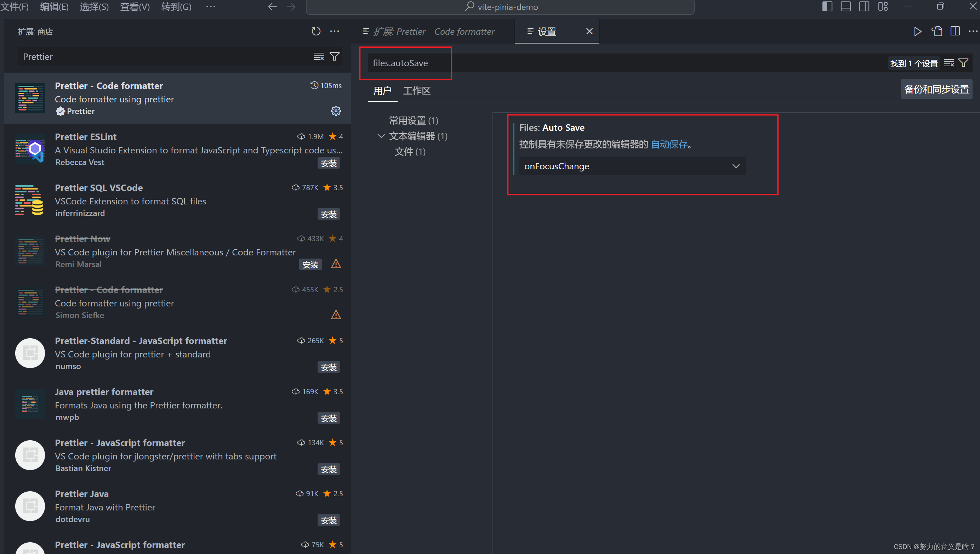Image resolution: width=980 pixels, height=554 pixels.
Task: Open the more actions menu in extensions view
Action: [x=335, y=31]
